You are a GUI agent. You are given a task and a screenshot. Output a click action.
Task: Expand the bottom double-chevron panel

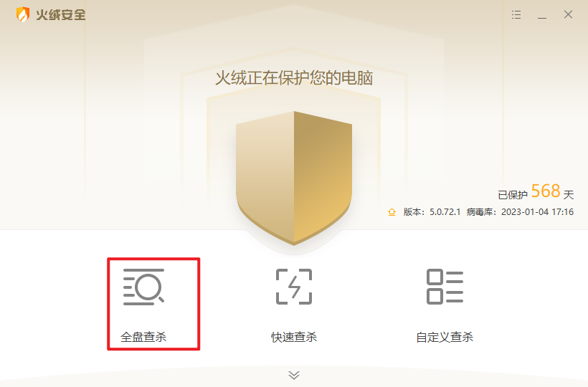click(x=294, y=375)
